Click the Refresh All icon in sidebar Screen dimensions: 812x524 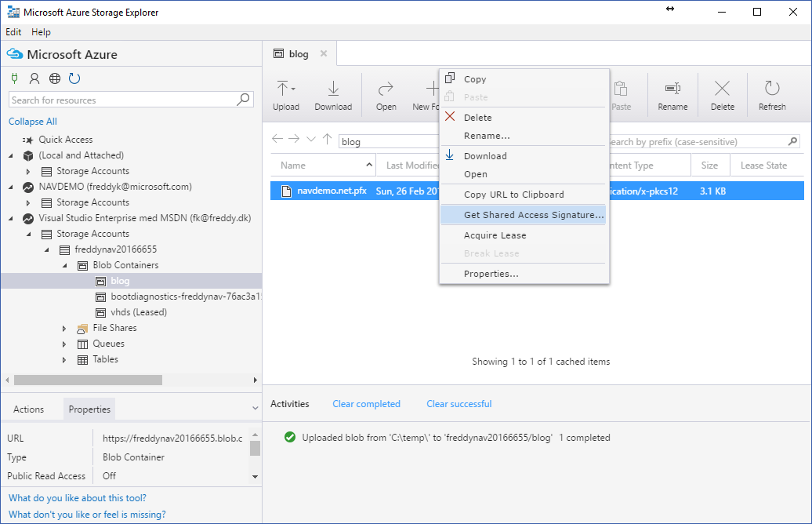(x=74, y=78)
